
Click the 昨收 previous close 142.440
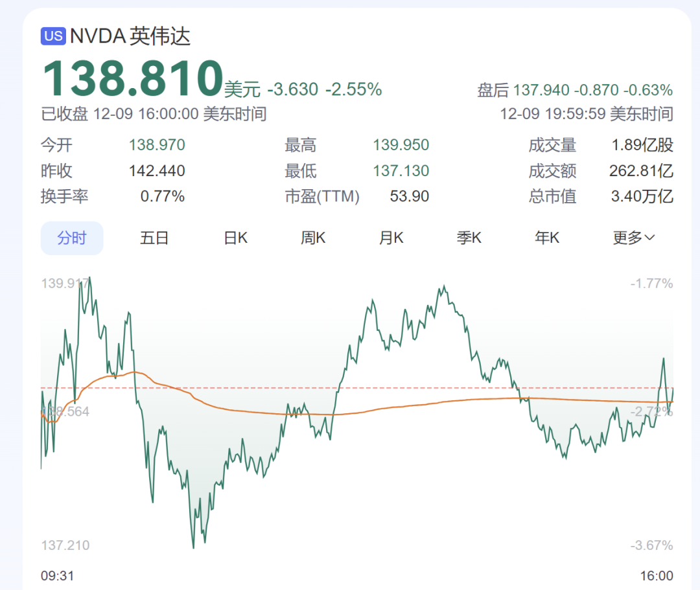coord(157,171)
